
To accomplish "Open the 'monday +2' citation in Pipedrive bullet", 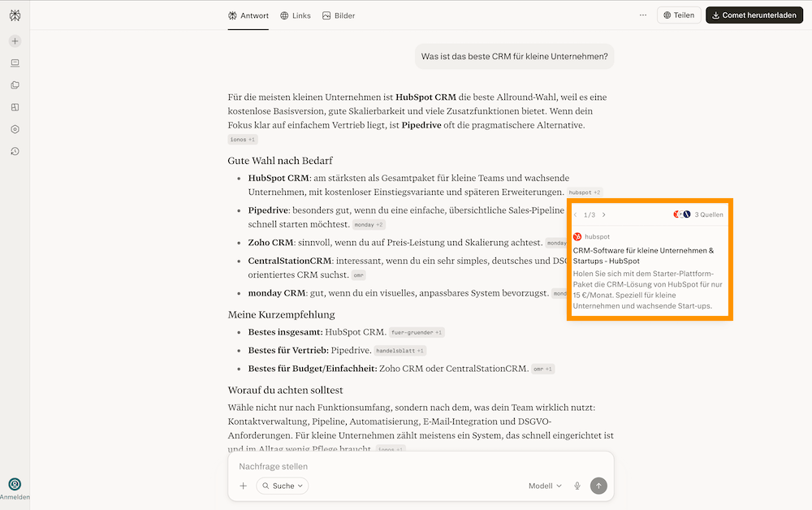I will (369, 225).
